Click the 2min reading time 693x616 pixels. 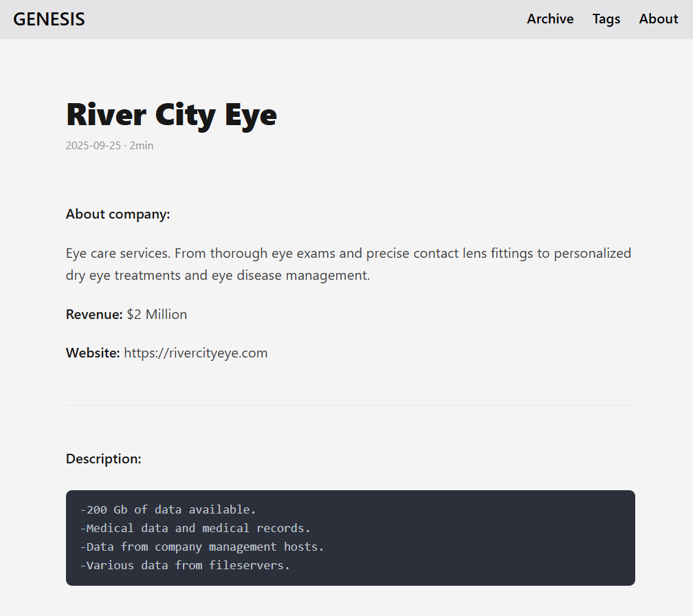click(142, 145)
